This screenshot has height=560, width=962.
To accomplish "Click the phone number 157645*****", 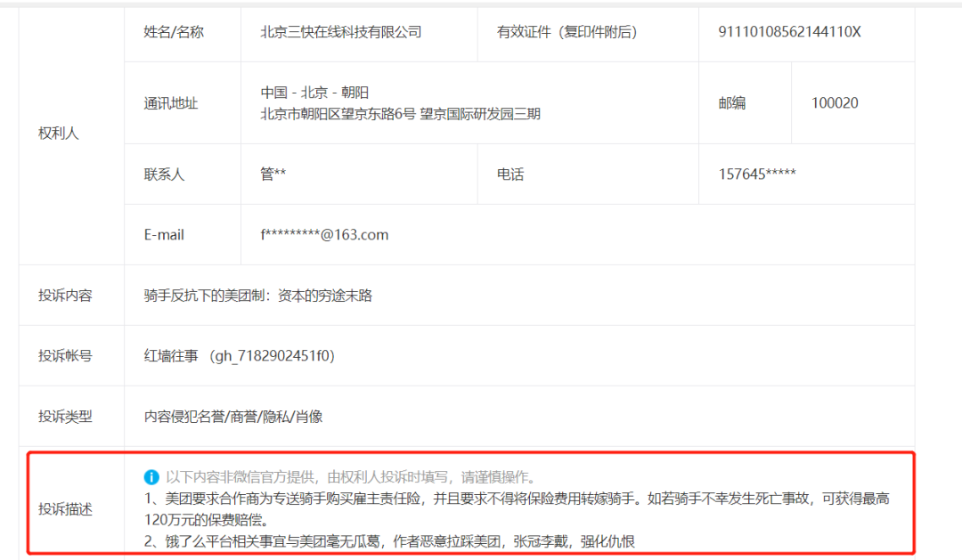I will [757, 174].
